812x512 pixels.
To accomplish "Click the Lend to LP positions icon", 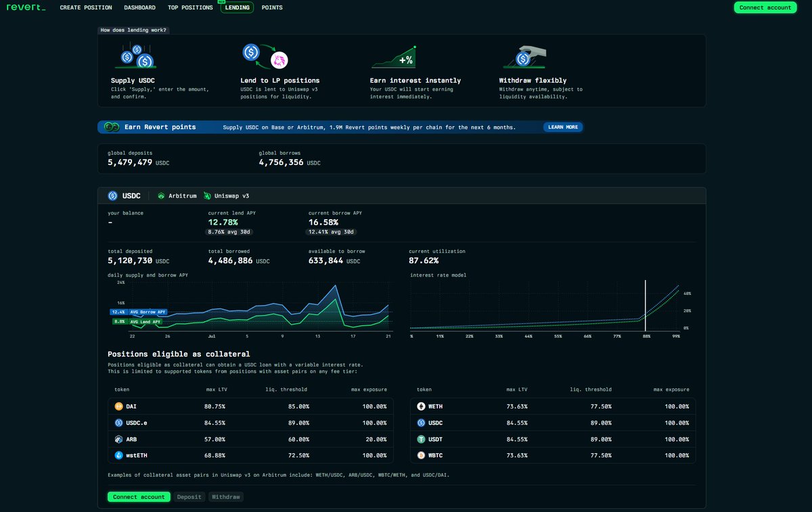I will [265, 56].
